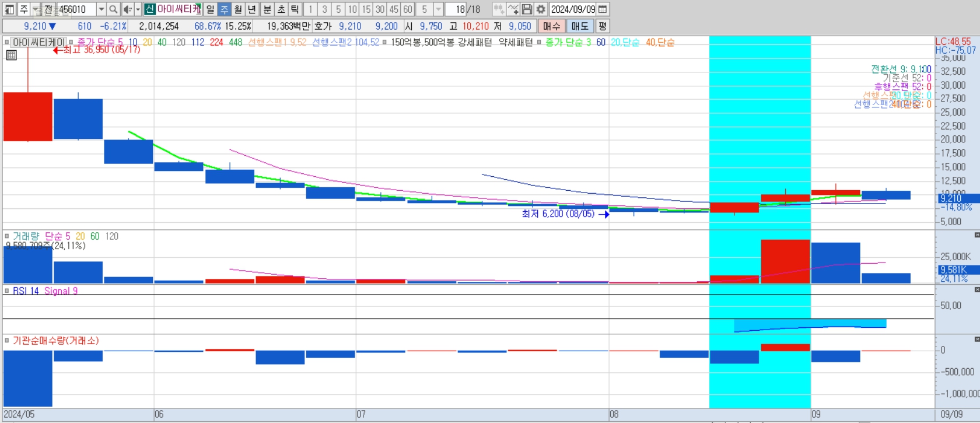Click the 매수 buy button

(551, 26)
